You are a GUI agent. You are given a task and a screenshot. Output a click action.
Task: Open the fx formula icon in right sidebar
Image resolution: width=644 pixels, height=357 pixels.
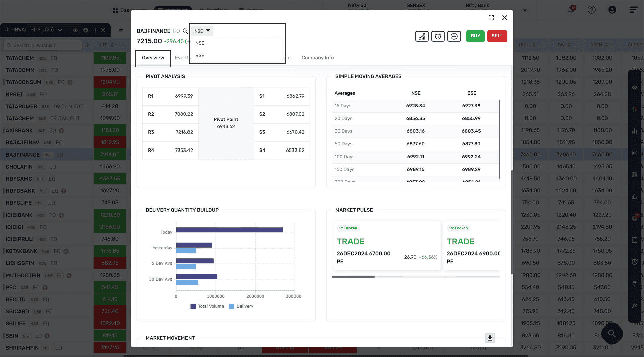(x=634, y=305)
